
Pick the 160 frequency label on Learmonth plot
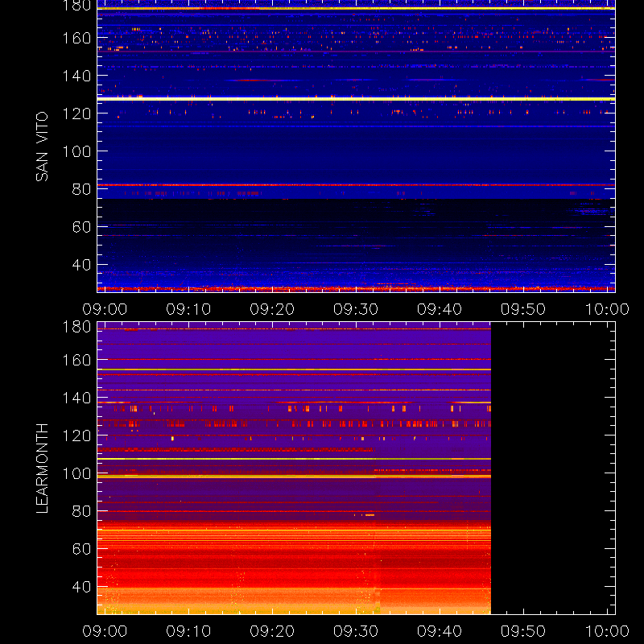point(76,360)
